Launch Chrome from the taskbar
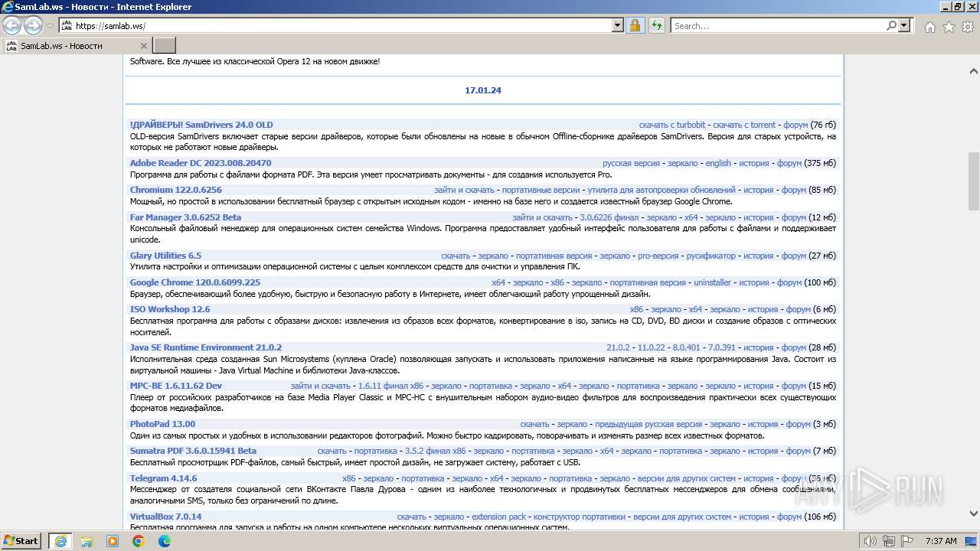The image size is (980, 551). point(139,541)
